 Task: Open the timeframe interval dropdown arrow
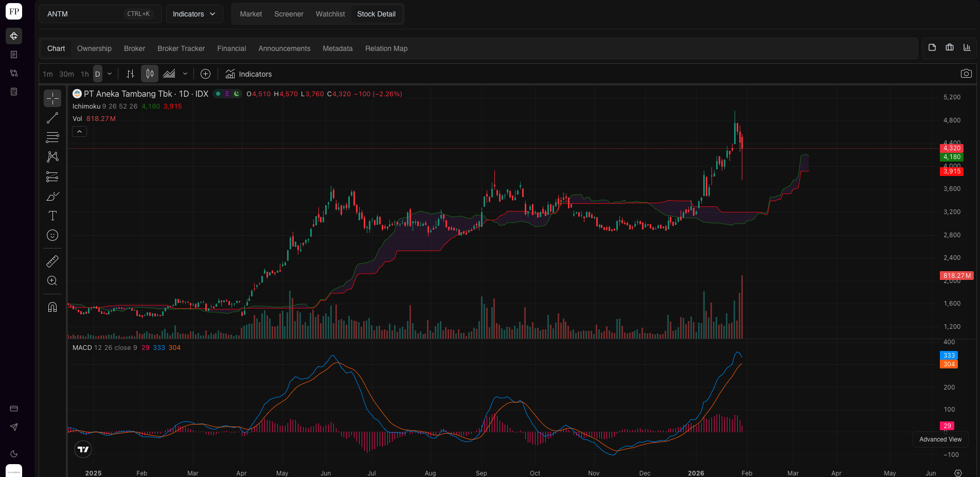pos(110,74)
